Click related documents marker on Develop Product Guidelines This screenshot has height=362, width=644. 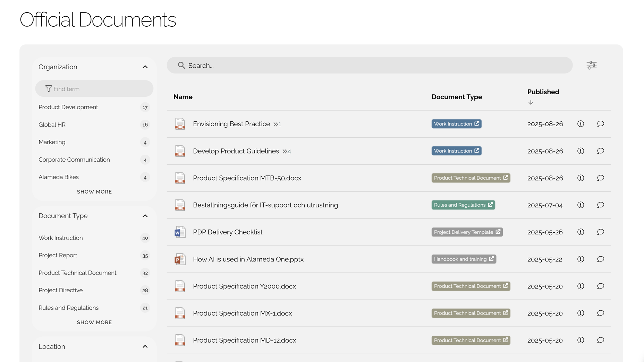coord(287,152)
